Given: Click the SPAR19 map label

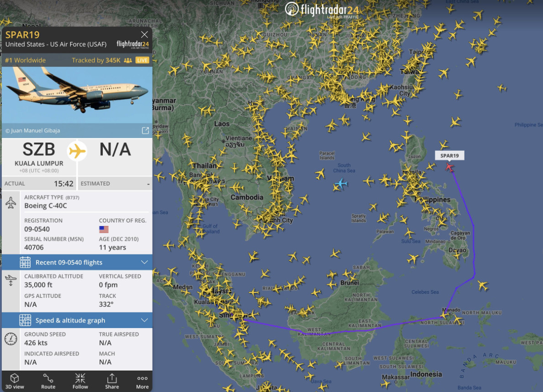Looking at the screenshot, I should point(449,156).
